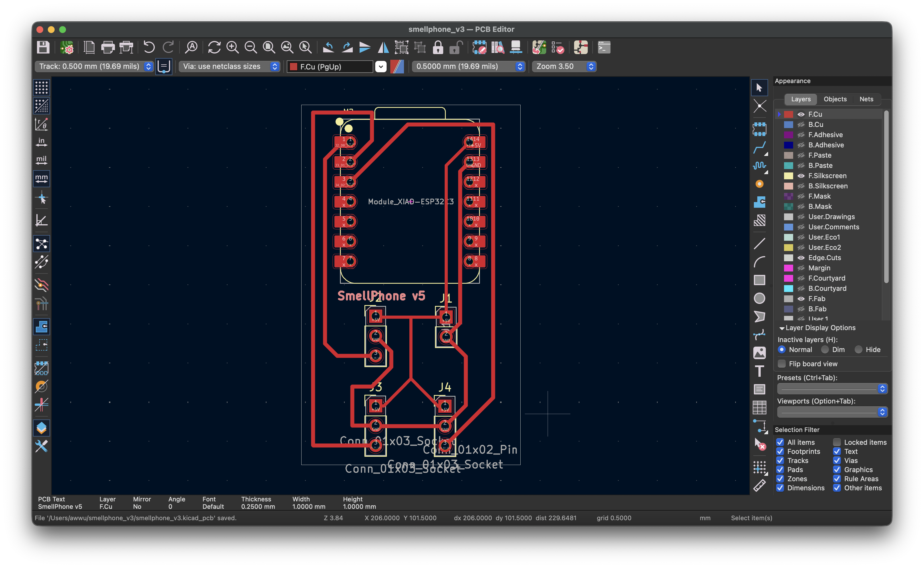Viewport: 924px width, 568px height.
Task: Toggle visibility of the B.Cu layer
Action: click(801, 124)
